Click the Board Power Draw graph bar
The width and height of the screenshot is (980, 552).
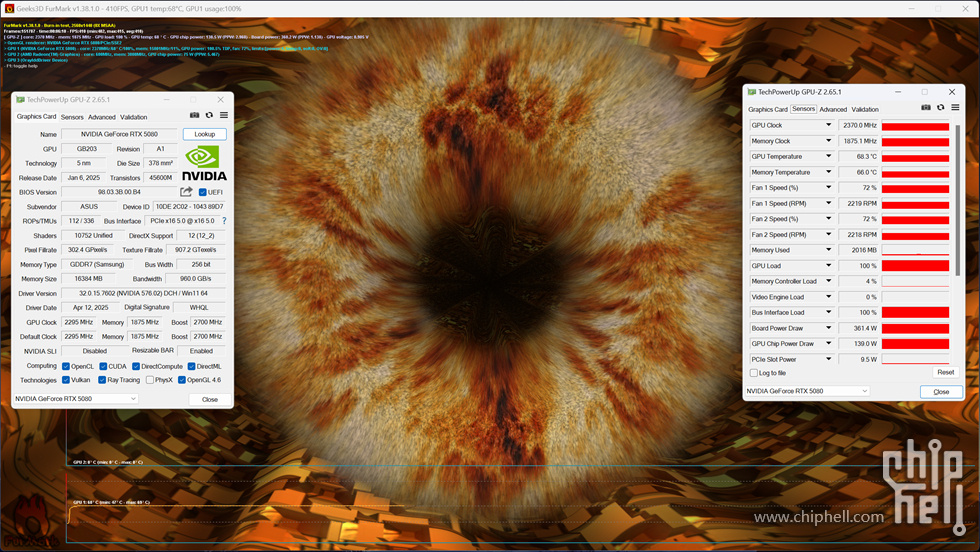tap(916, 328)
